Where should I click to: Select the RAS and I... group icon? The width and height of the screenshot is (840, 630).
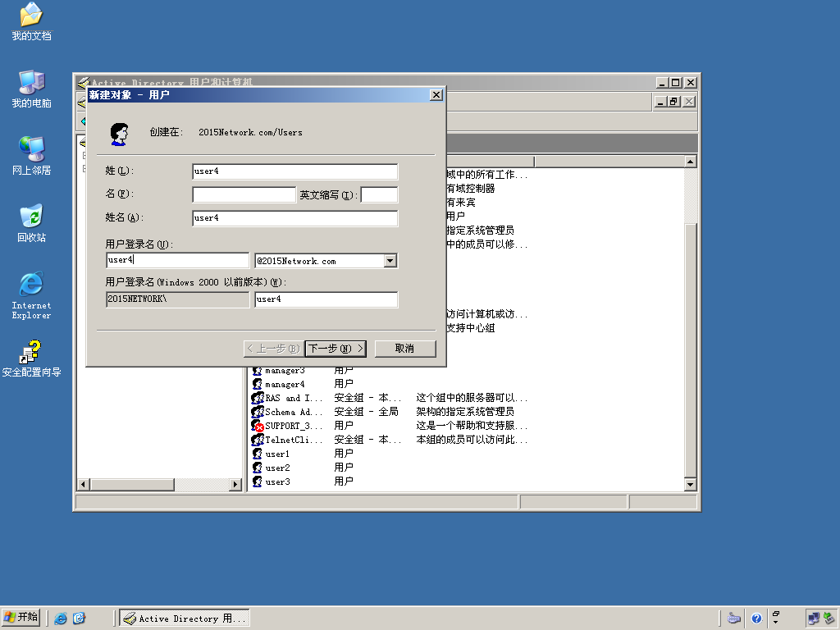click(x=258, y=398)
